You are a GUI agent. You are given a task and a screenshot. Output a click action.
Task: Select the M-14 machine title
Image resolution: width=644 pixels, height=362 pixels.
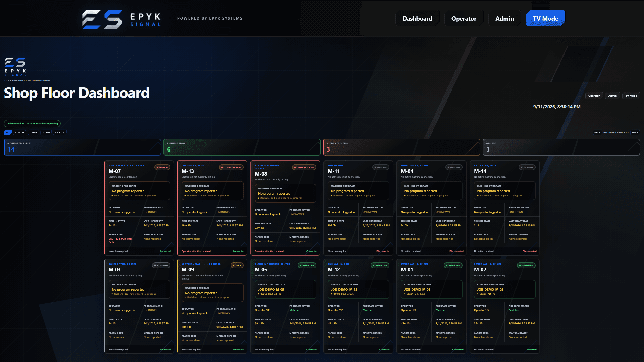pyautogui.click(x=480, y=171)
